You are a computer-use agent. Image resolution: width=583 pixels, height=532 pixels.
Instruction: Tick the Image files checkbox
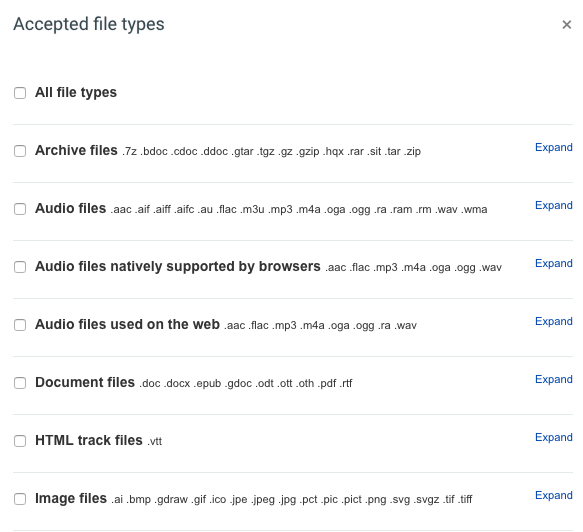point(20,499)
